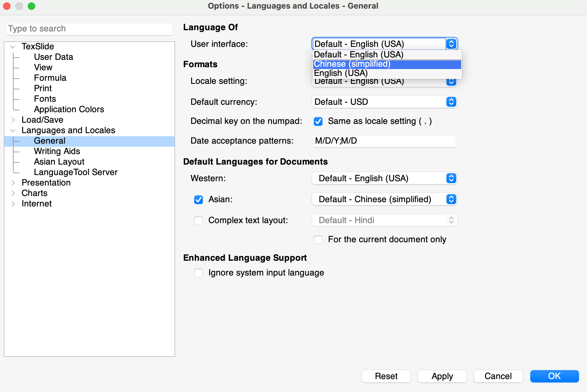Collapse the TexSlide tree section
The image size is (587, 392).
tap(13, 47)
